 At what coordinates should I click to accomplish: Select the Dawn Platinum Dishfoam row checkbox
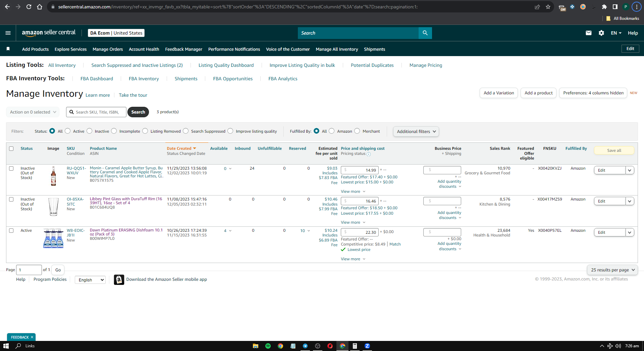pyautogui.click(x=11, y=230)
